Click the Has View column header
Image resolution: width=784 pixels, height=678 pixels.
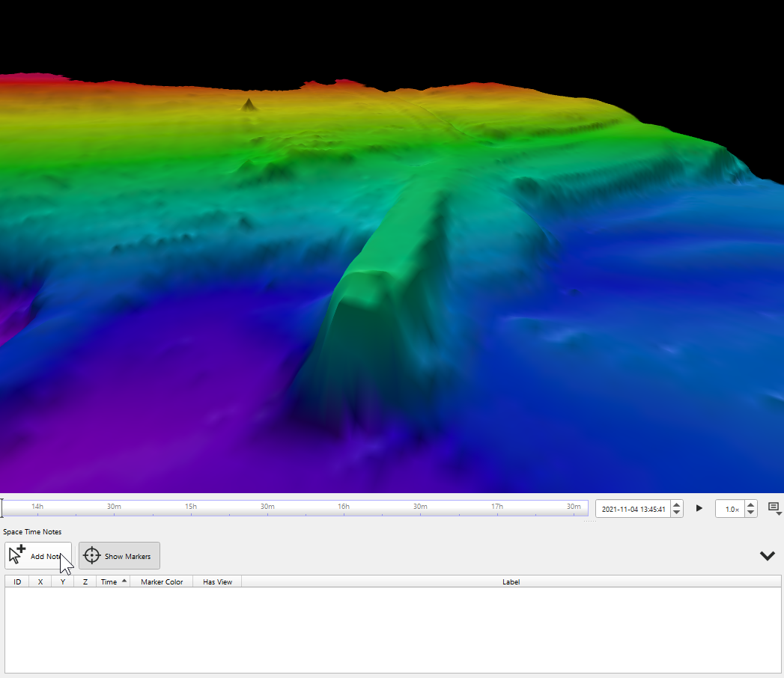pyautogui.click(x=217, y=581)
